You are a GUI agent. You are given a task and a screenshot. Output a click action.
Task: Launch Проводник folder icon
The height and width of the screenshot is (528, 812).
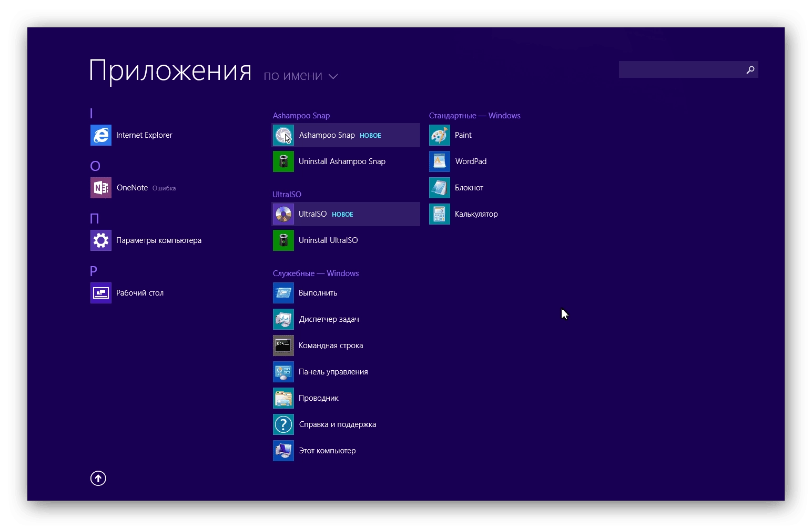coord(283,398)
